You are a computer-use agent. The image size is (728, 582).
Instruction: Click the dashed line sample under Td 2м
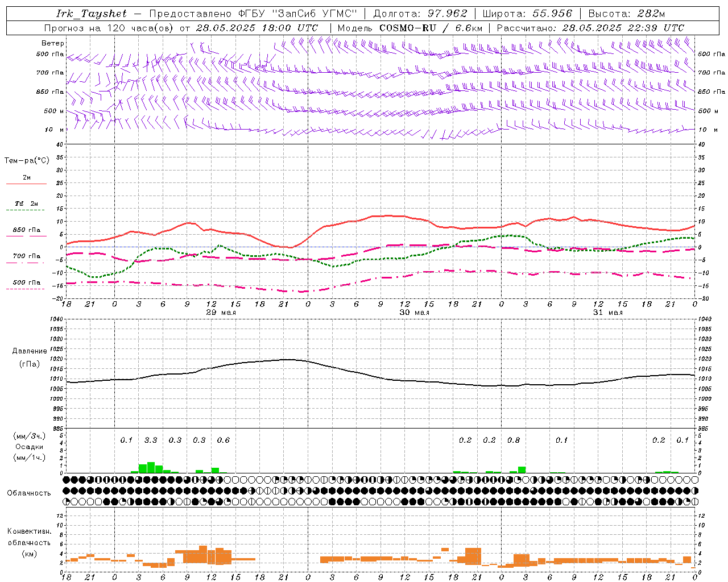point(25,210)
